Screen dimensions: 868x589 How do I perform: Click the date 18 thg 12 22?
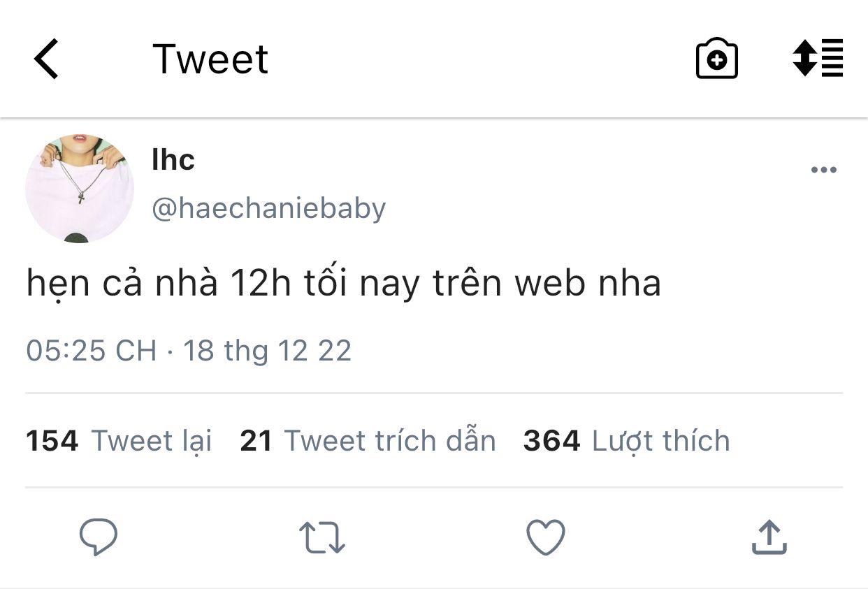pyautogui.click(x=267, y=350)
